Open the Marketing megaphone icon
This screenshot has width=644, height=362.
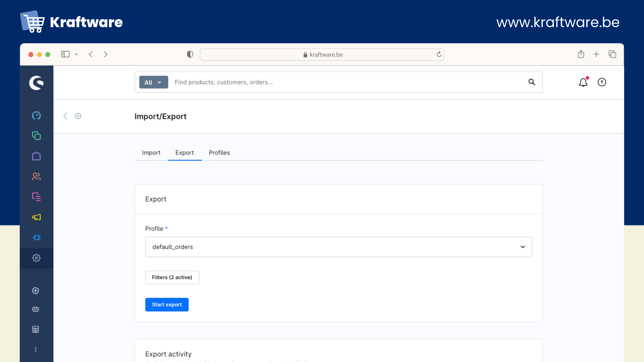(36, 217)
